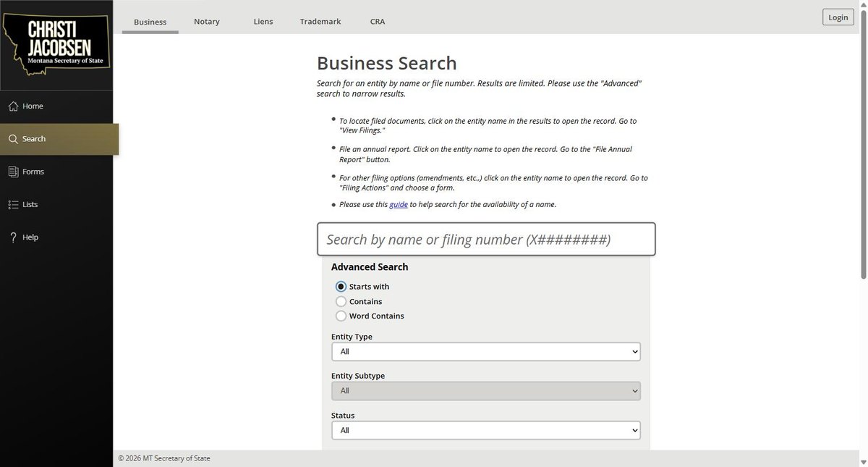868x467 pixels.
Task: Select the Word Contains radio button
Action: [x=341, y=316]
